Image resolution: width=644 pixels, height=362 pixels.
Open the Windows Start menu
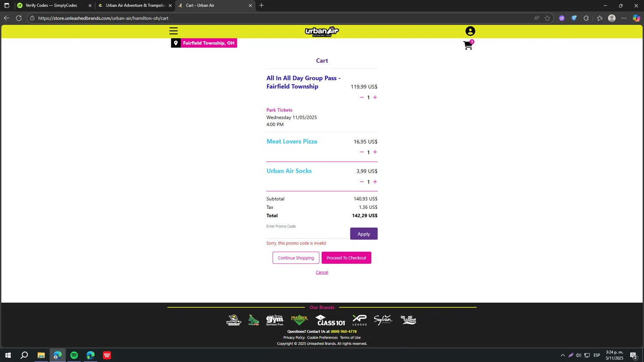(x=7, y=355)
